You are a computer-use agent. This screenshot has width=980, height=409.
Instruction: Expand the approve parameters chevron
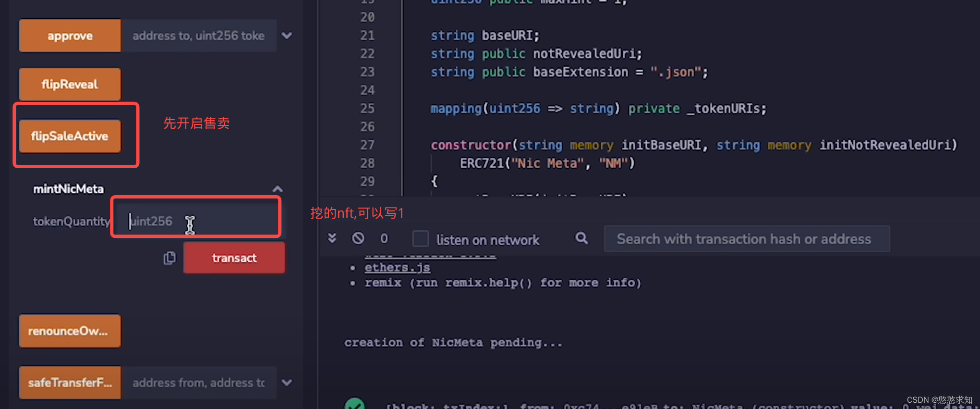pos(287,36)
